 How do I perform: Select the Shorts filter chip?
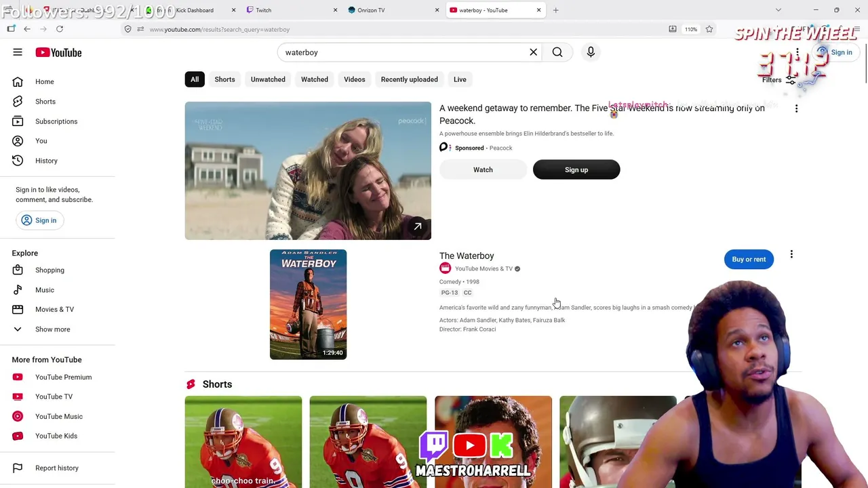pos(224,79)
